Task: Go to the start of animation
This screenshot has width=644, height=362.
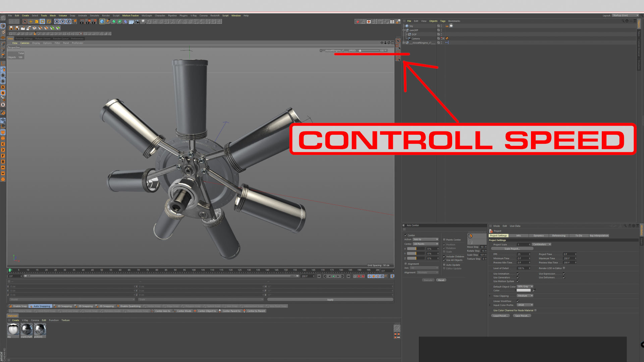Action: tap(319, 276)
